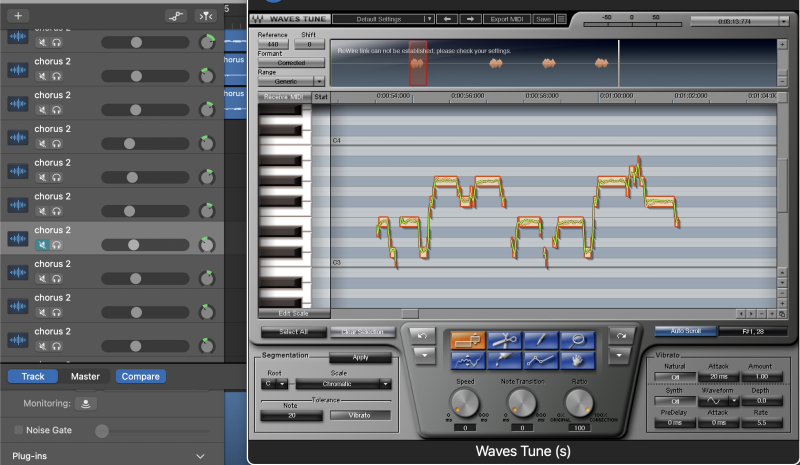Click the Formant Corrected button
Screen dimensions: 800x465
291,63
